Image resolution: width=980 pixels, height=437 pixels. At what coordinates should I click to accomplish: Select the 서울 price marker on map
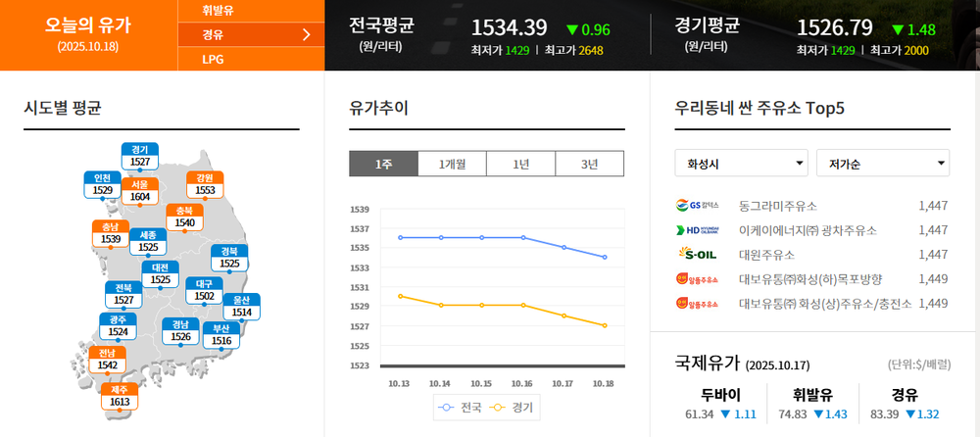click(139, 190)
